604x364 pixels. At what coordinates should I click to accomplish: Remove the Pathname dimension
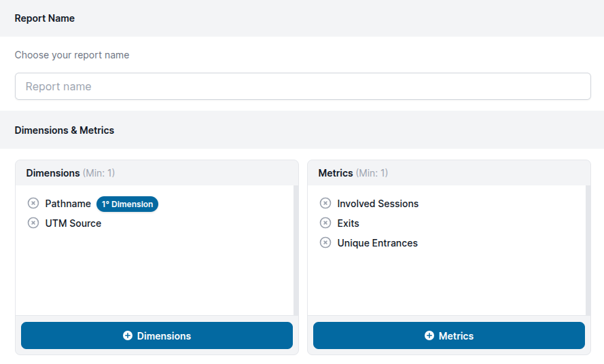coord(33,203)
